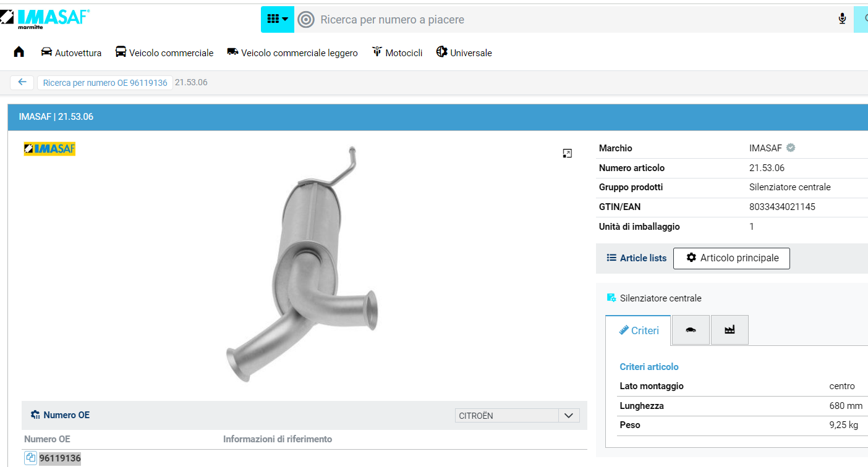Click the silencer product photo
868x467 pixels.
click(x=302, y=264)
